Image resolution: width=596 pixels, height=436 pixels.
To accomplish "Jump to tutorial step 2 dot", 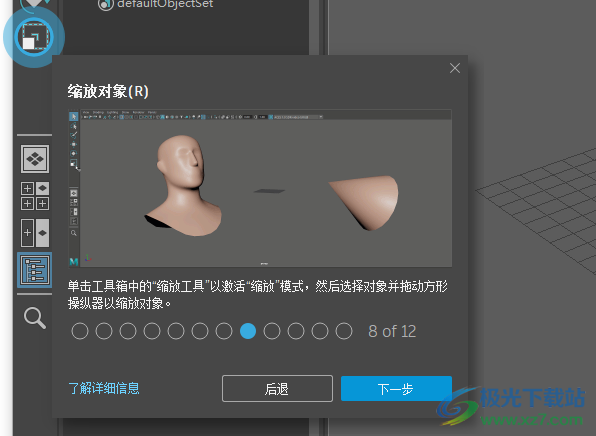I will 104,331.
